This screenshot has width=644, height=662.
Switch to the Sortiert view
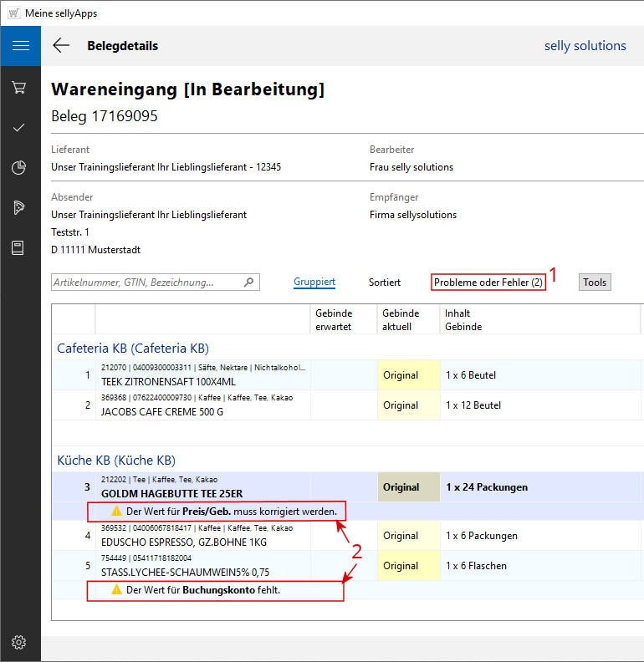385,283
